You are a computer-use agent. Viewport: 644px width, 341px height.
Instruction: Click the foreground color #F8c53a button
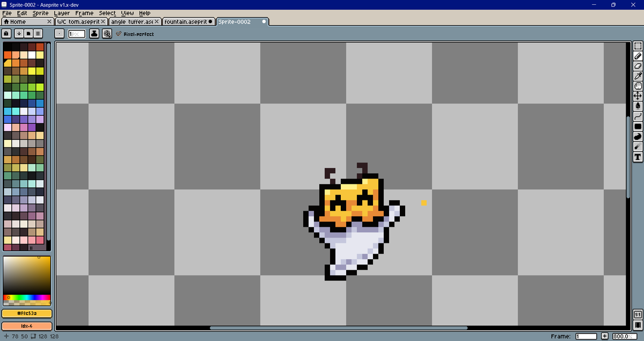[x=27, y=314]
